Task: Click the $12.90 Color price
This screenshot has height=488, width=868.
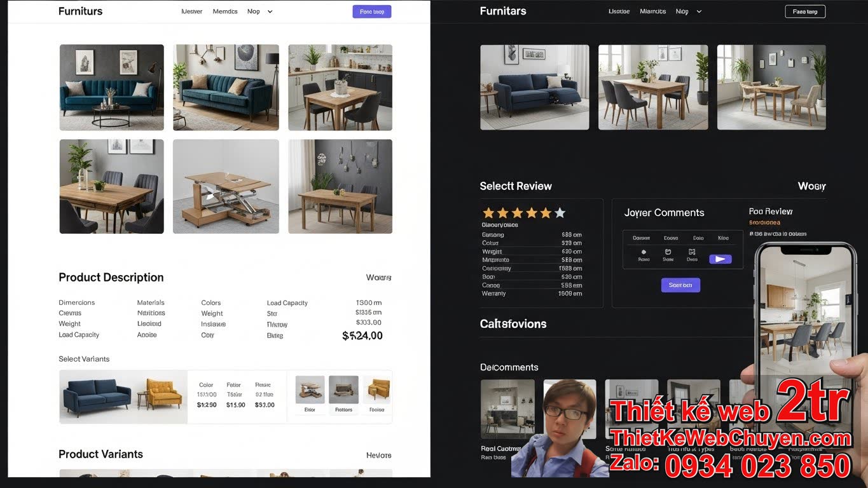Action: click(207, 405)
